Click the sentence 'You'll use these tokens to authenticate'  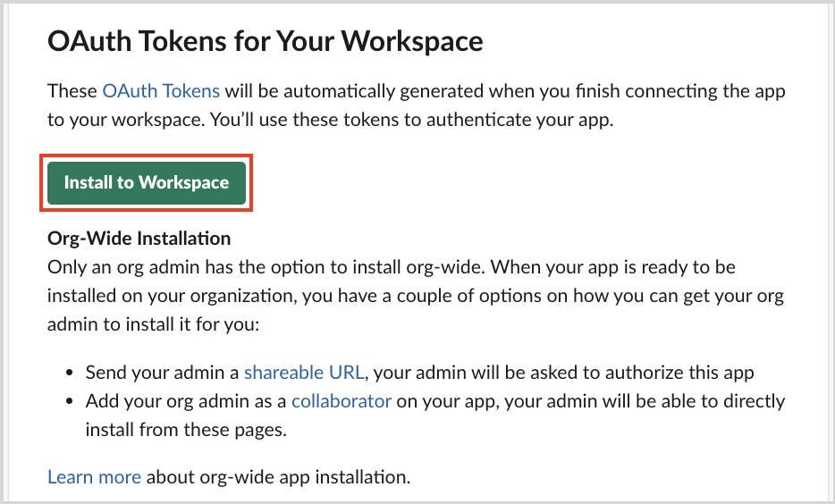point(371,120)
